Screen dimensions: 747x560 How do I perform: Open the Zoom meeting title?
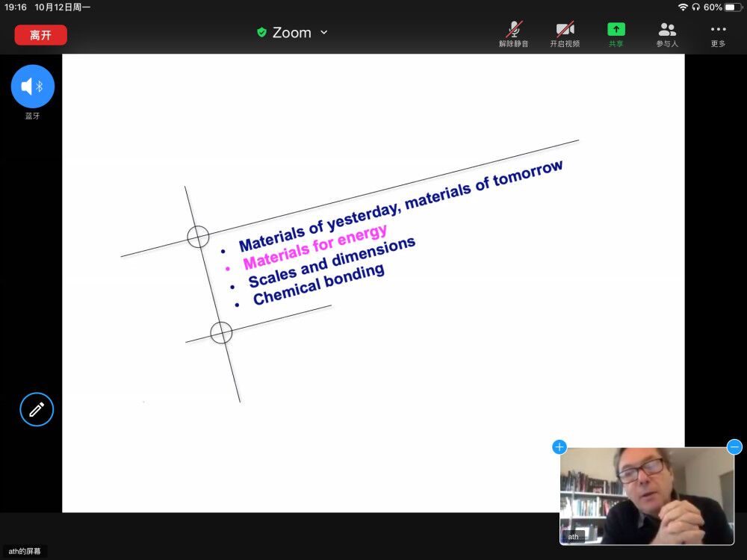[291, 33]
